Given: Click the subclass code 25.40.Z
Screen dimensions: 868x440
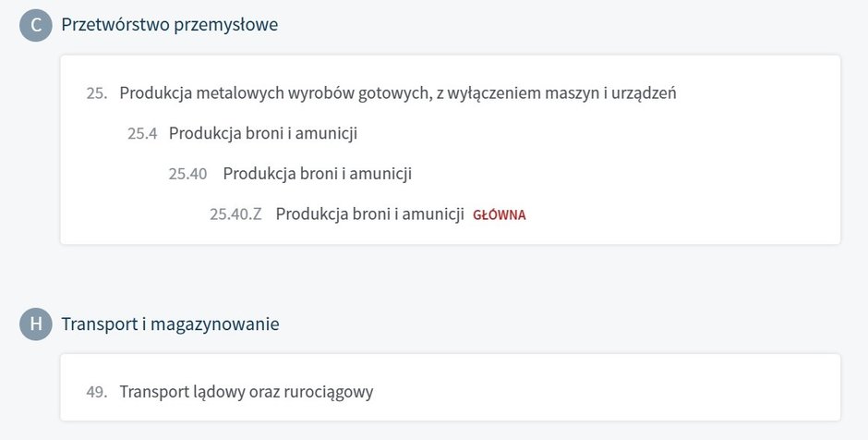Looking at the screenshot, I should point(235,214).
